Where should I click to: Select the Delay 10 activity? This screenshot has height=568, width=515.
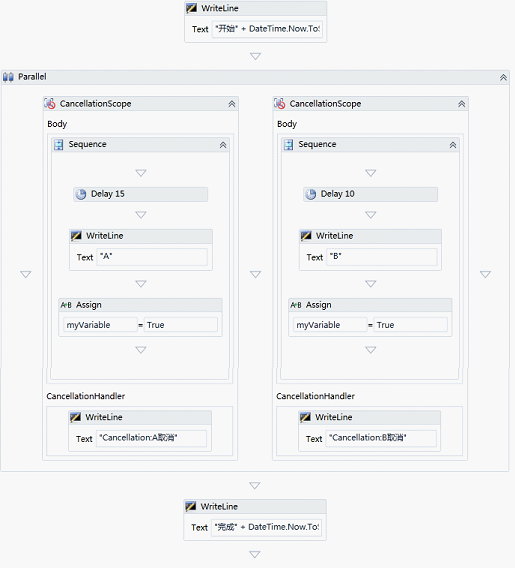pyautogui.click(x=370, y=194)
